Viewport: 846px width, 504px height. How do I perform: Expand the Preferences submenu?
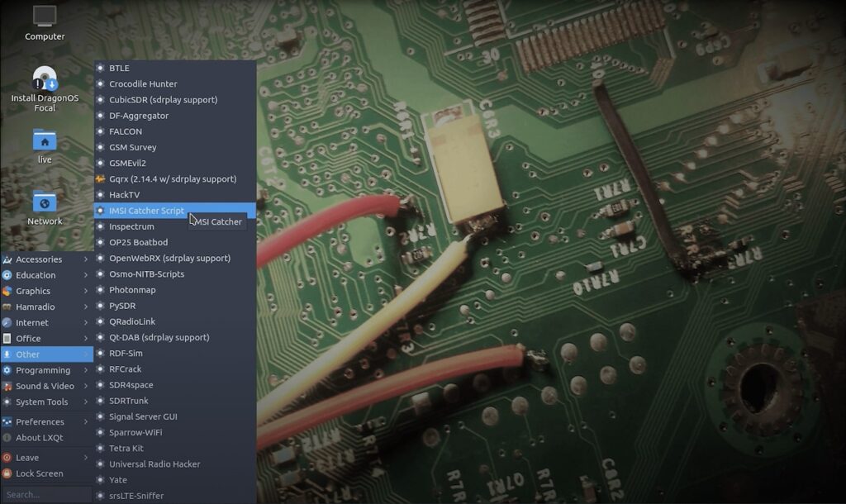85,421
